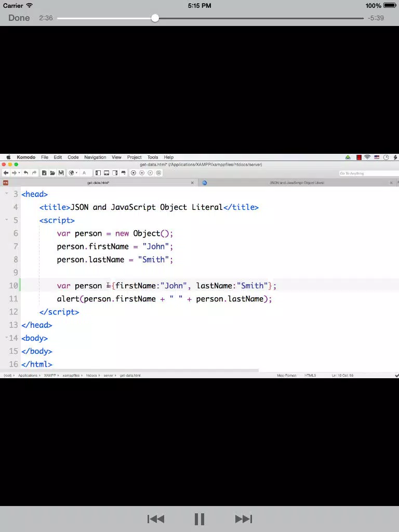
Task: Toggle the left pane visibility icon
Action: pos(98,172)
